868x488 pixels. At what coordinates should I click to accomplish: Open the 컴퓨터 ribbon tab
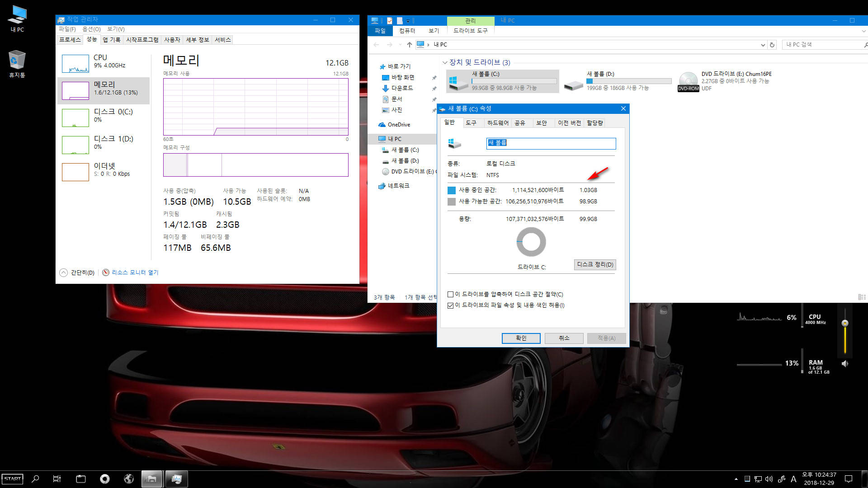click(407, 31)
